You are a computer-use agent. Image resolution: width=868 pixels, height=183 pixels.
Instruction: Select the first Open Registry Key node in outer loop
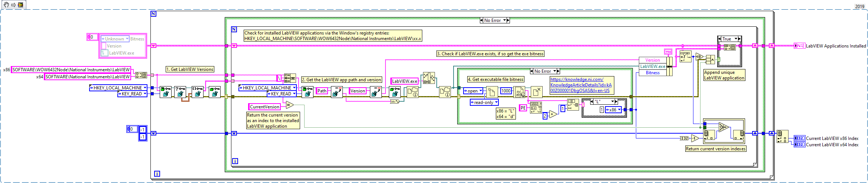click(x=165, y=92)
